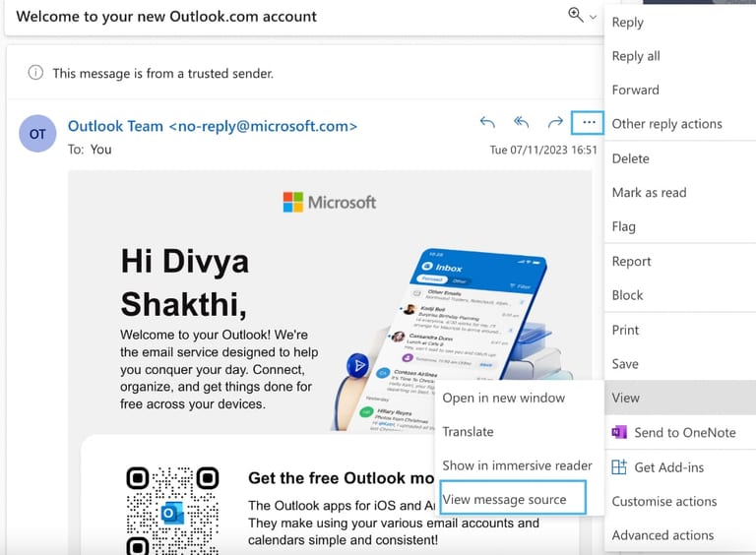Click the zoom magnifier icon
The width and height of the screenshot is (756, 555).
(x=576, y=15)
